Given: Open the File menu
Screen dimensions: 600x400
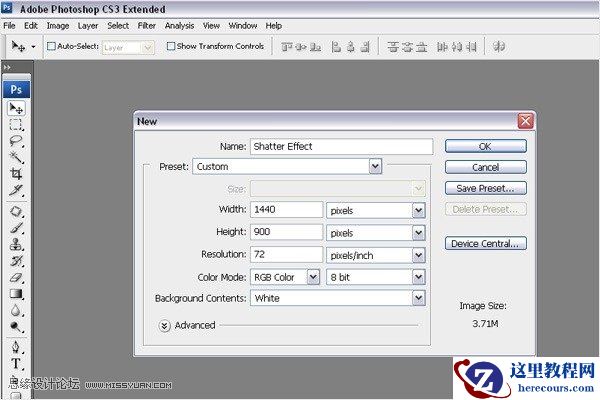Looking at the screenshot, I should pyautogui.click(x=9, y=26).
